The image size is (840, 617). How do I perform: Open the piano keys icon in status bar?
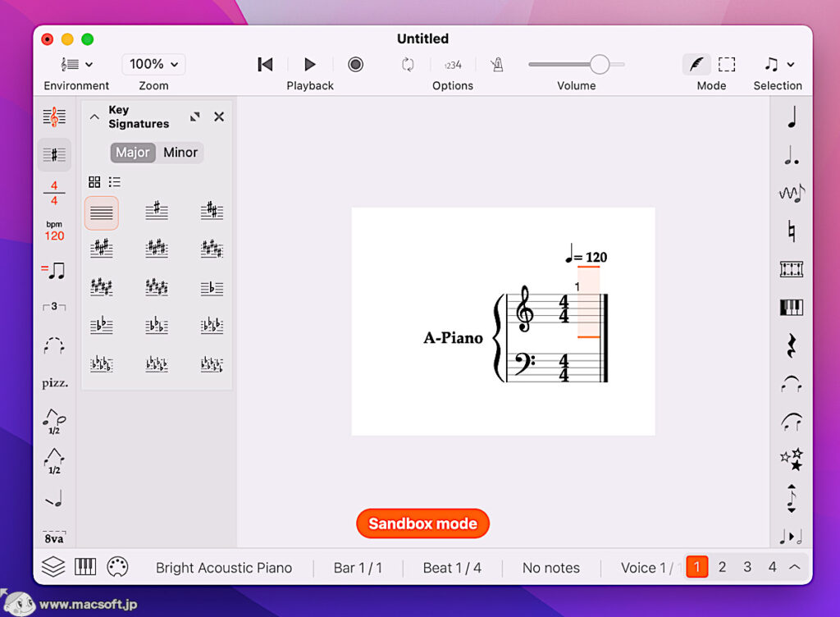tap(85, 567)
